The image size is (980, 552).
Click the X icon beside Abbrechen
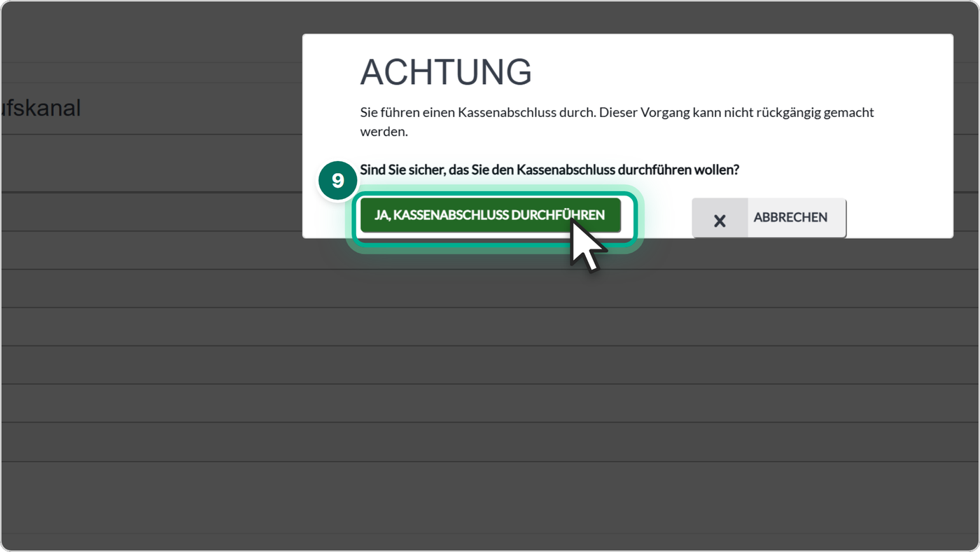point(720,221)
